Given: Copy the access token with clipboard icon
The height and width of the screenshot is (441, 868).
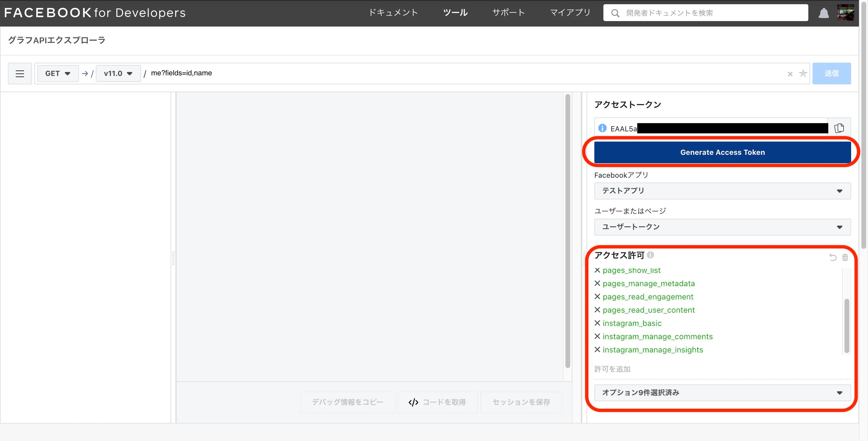Looking at the screenshot, I should point(839,128).
